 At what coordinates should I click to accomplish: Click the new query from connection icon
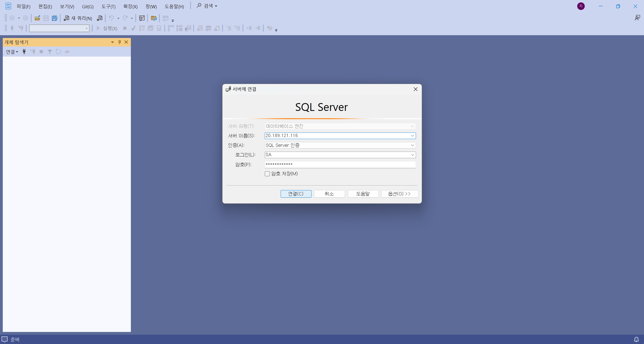click(100, 18)
